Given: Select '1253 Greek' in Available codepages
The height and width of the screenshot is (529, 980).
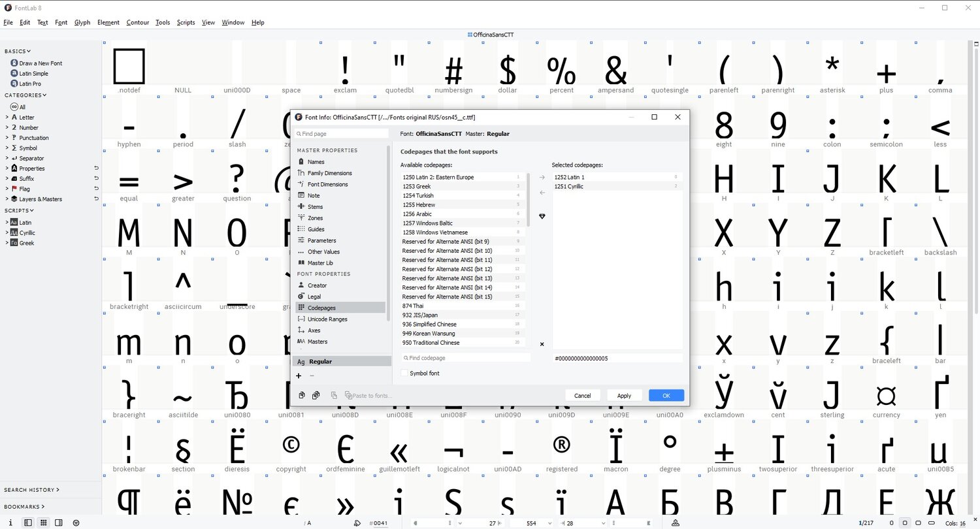Looking at the screenshot, I should (x=462, y=186).
